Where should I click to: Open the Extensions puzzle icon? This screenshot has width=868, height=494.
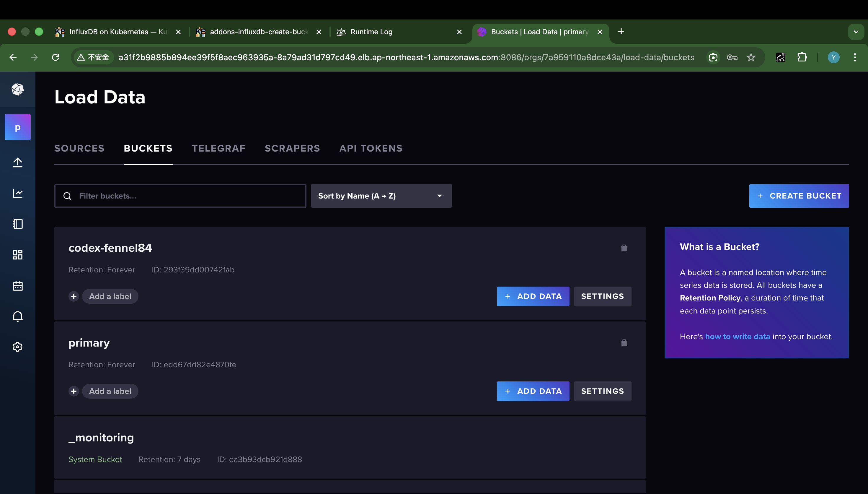[x=802, y=57]
